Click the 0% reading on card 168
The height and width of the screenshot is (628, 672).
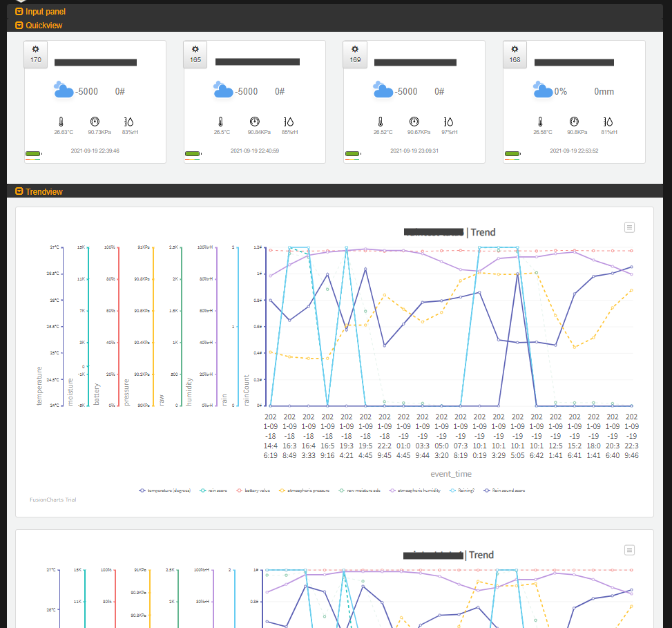pyautogui.click(x=561, y=91)
